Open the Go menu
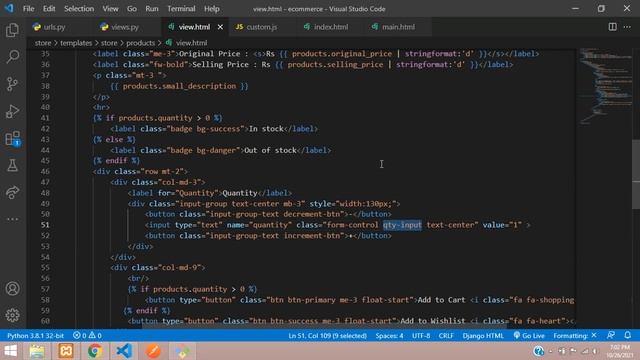This screenshot has height=360, width=640. tap(132, 9)
